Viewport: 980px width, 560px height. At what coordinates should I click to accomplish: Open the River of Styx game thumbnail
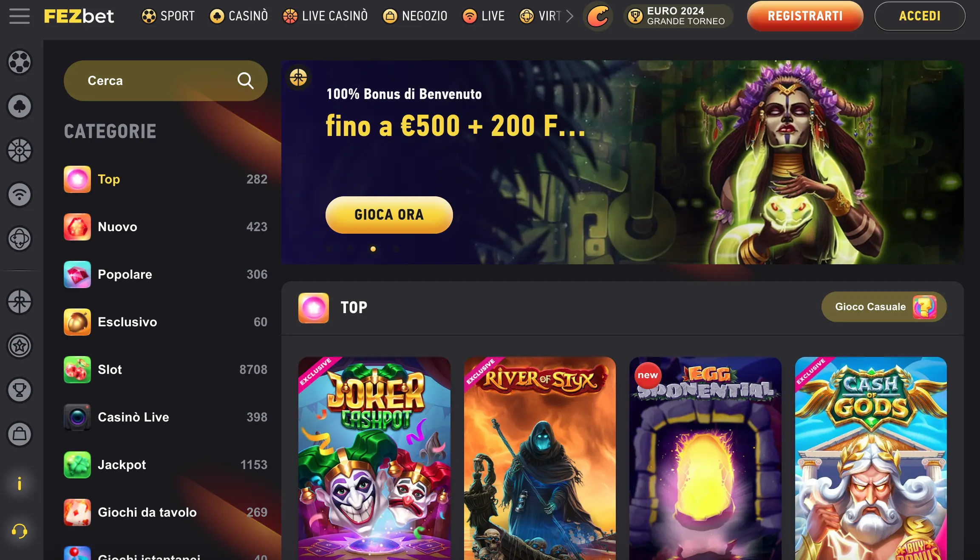[540, 458]
